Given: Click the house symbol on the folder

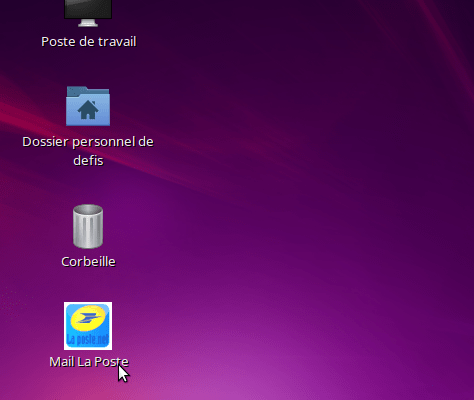Looking at the screenshot, I should click(x=88, y=110).
